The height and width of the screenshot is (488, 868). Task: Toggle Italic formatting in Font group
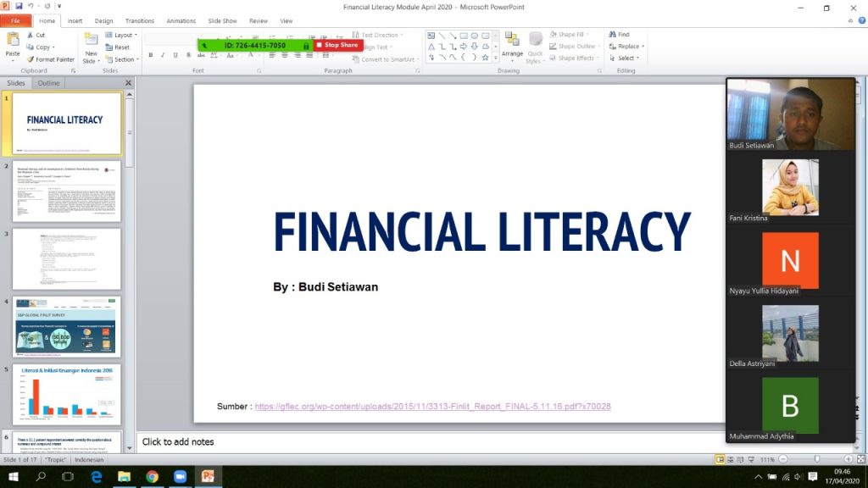[x=163, y=55]
